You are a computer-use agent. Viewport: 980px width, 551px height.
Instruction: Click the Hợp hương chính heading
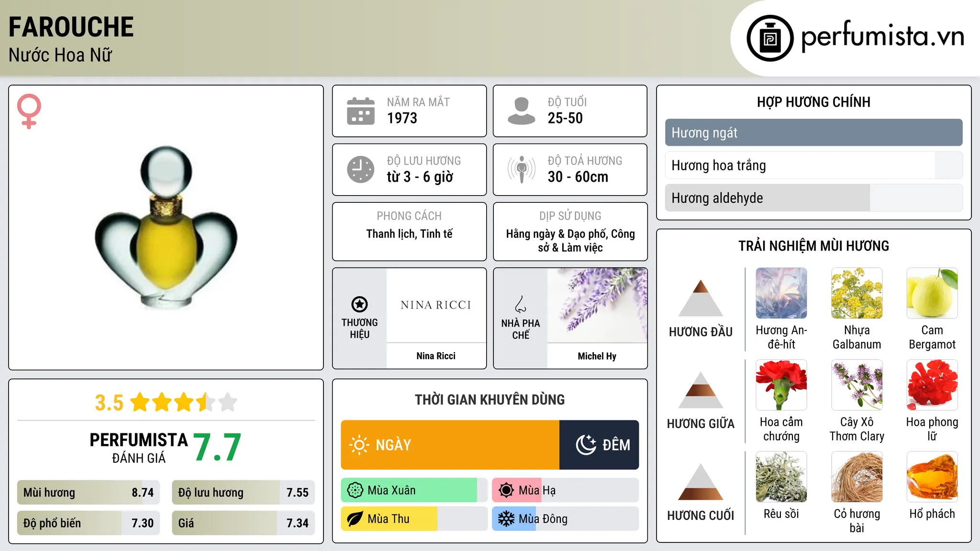[x=813, y=102]
